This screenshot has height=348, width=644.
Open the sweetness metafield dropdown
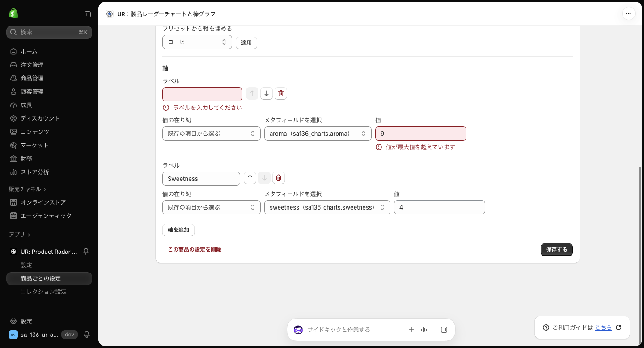pos(327,207)
